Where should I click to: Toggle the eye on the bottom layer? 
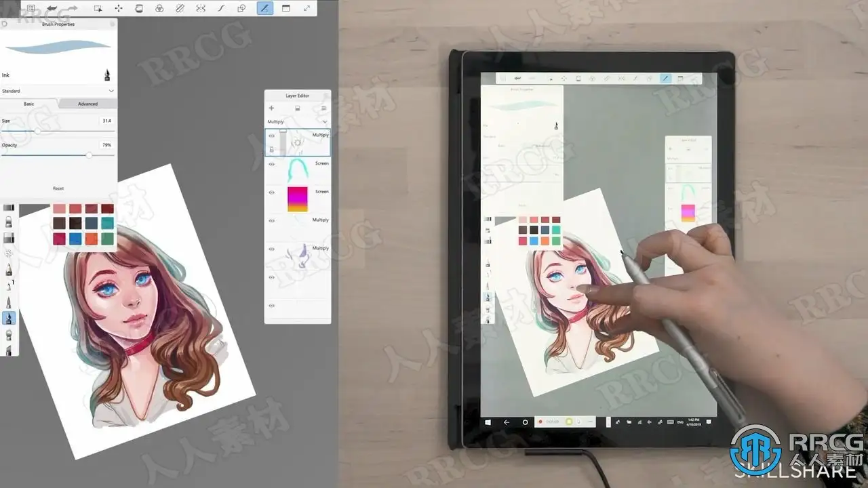pos(271,306)
